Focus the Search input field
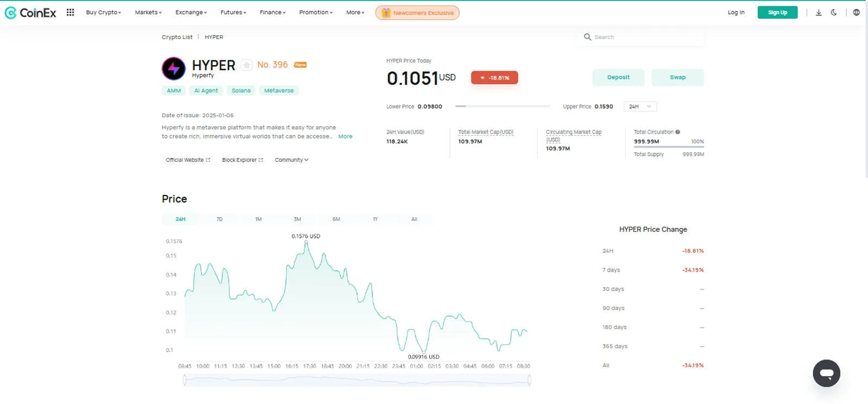 (x=641, y=37)
